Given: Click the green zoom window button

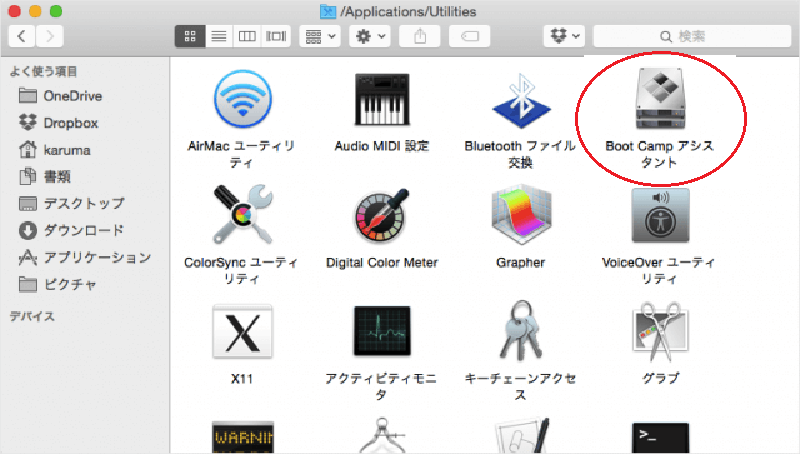Looking at the screenshot, I should point(56,11).
